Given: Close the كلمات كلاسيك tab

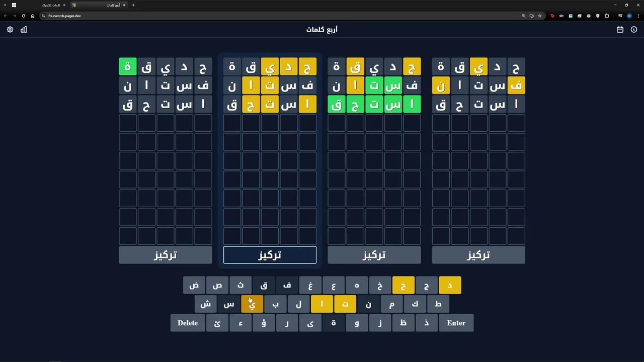Looking at the screenshot, I should click(x=64, y=5).
